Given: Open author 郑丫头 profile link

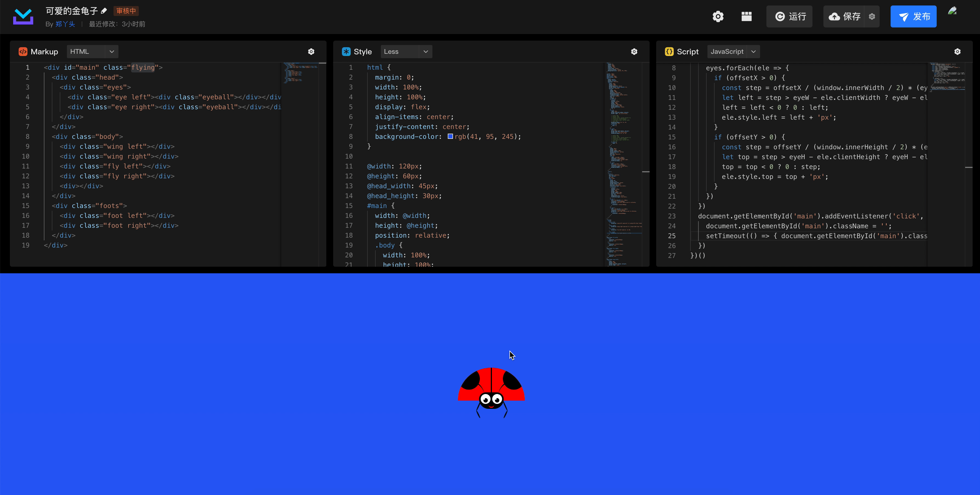Looking at the screenshot, I should pyautogui.click(x=65, y=24).
